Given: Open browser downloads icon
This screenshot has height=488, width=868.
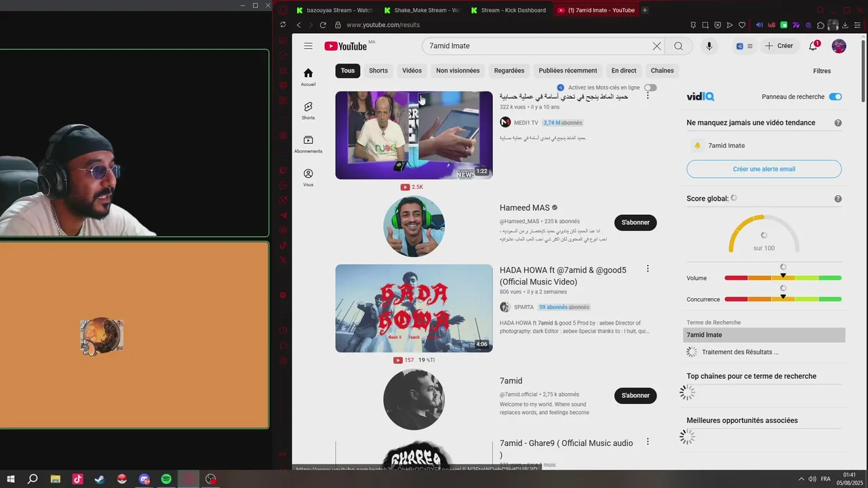Looking at the screenshot, I should point(845,25).
